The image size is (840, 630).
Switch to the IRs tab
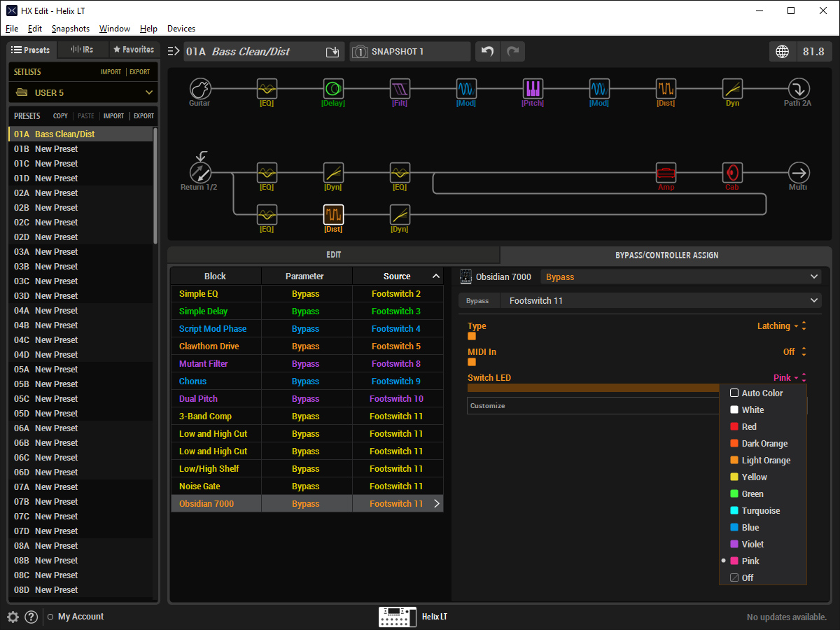(83, 50)
